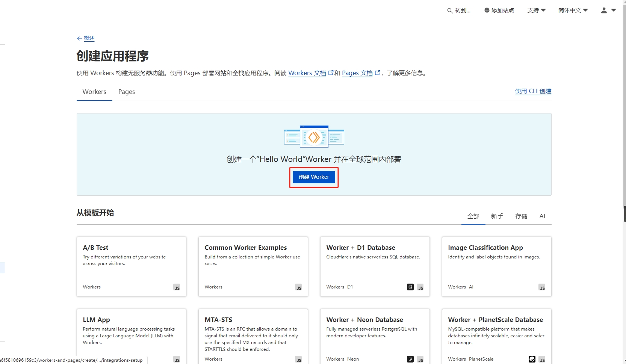Click the search magnifier icon

tap(450, 11)
